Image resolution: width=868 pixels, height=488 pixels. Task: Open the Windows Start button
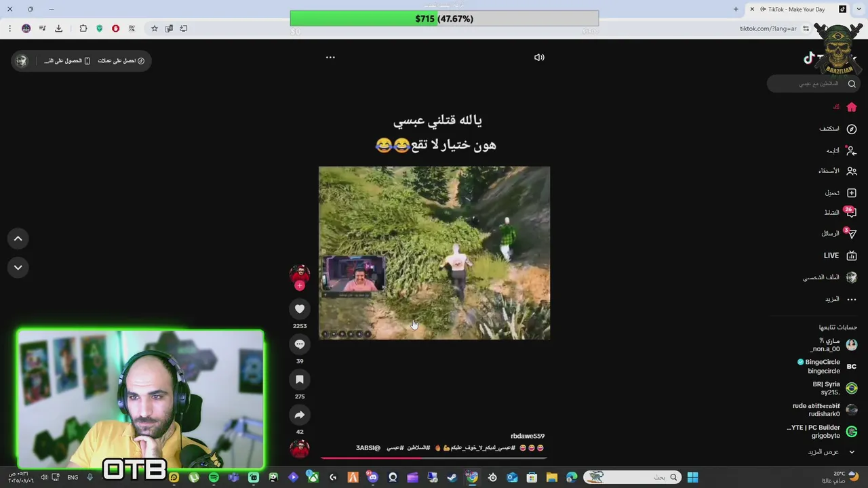tap(692, 478)
